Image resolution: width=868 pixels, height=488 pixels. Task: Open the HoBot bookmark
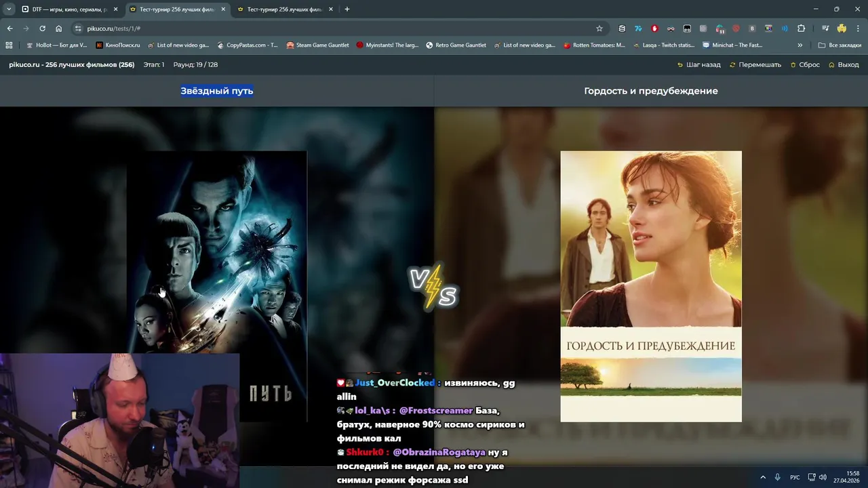tap(56, 45)
